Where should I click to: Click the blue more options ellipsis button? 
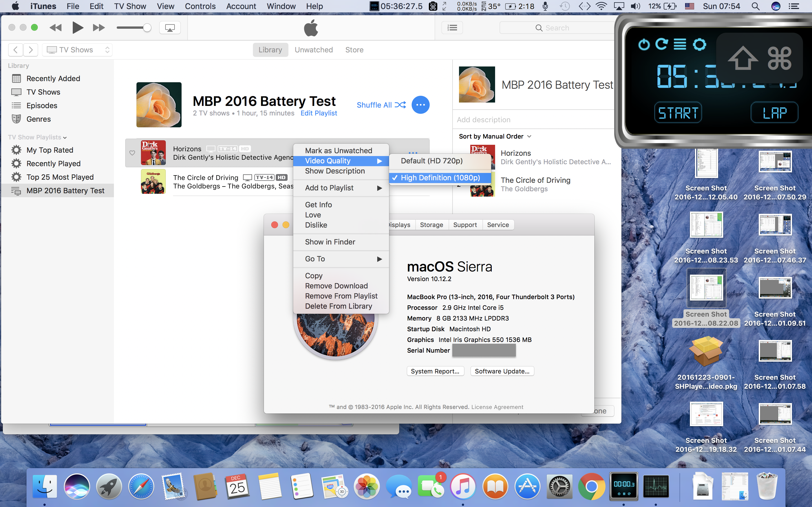click(x=420, y=105)
